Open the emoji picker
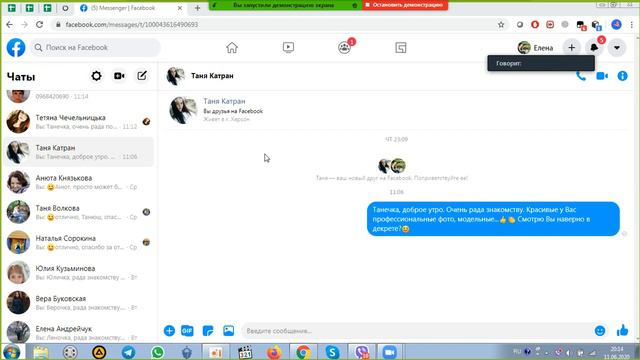This screenshot has height=360, width=640. click(x=600, y=331)
